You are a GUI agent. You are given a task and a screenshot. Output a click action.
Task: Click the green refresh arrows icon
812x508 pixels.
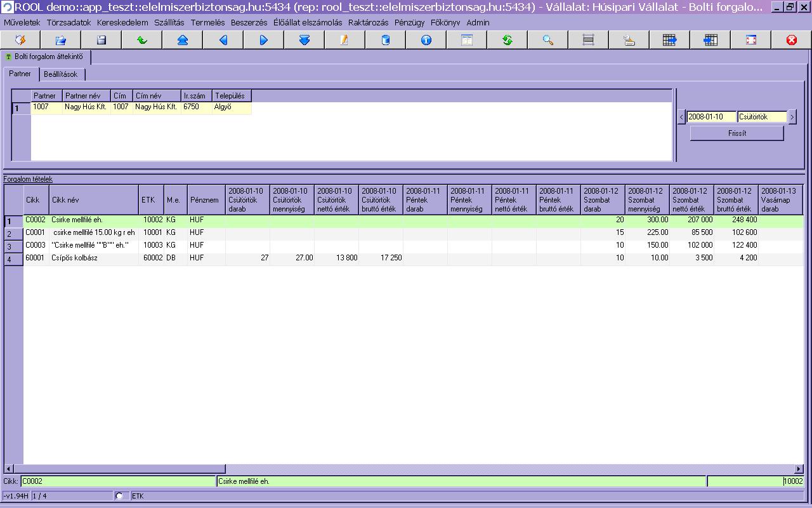point(507,40)
